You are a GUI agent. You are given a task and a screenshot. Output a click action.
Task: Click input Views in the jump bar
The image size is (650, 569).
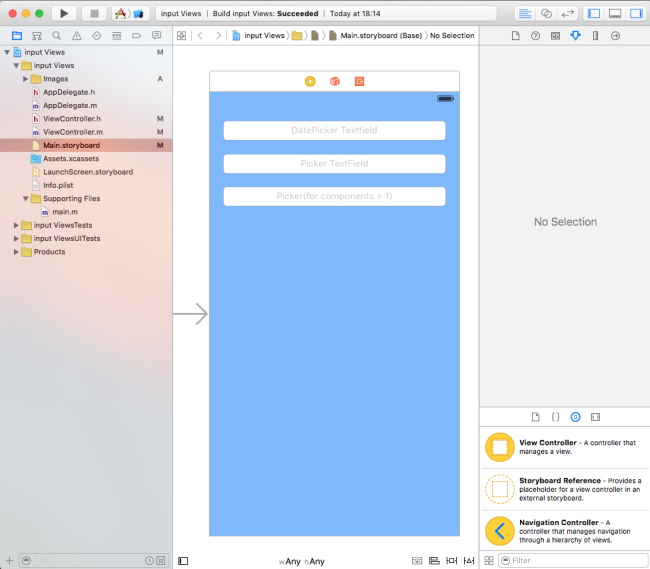pos(259,36)
